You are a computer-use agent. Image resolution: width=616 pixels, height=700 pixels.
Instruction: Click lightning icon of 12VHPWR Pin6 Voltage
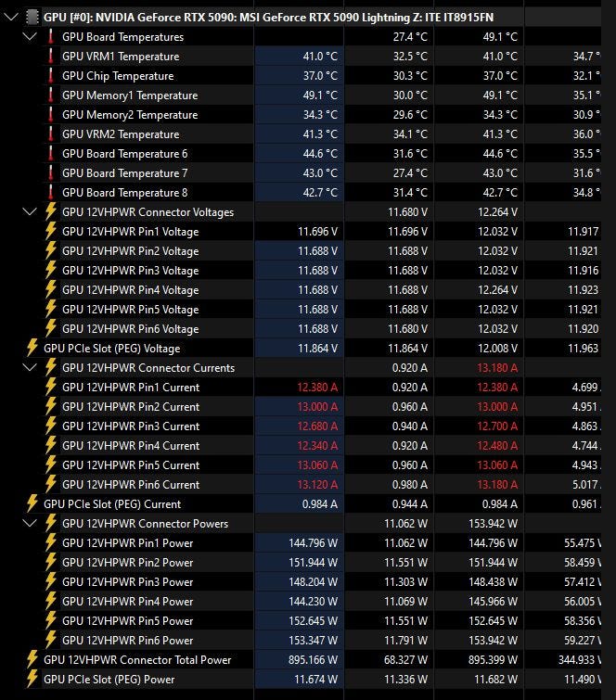(50, 328)
